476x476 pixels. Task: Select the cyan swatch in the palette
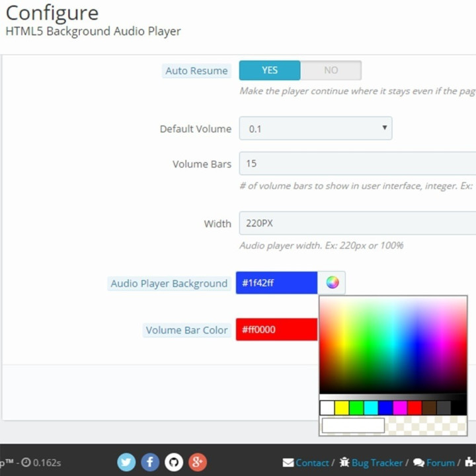click(371, 408)
